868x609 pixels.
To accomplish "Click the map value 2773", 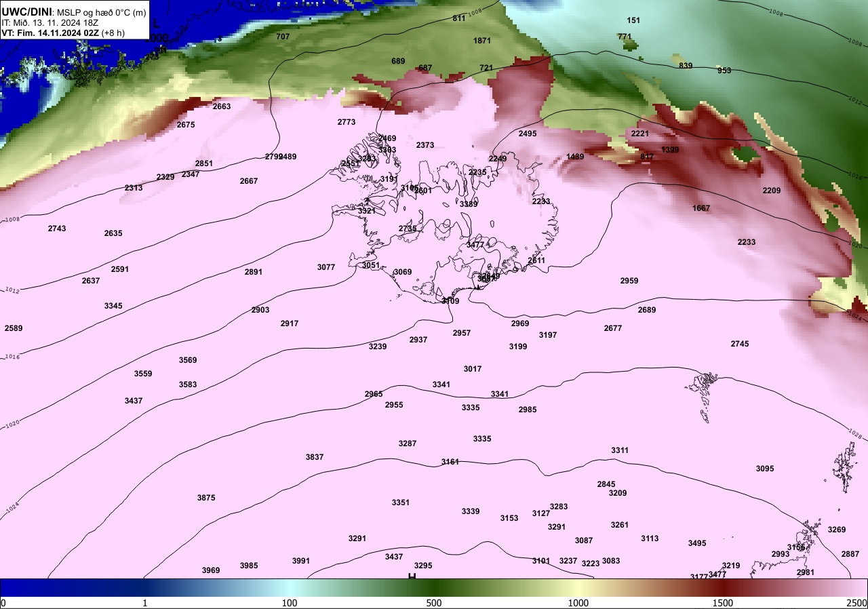I will coord(347,122).
